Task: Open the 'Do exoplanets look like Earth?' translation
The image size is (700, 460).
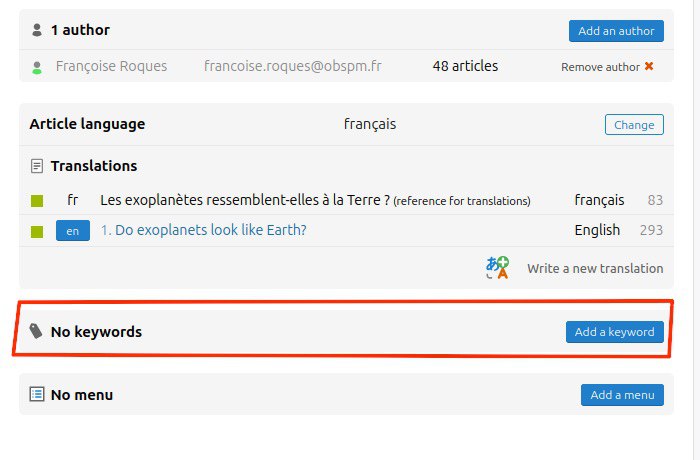Action: (204, 230)
